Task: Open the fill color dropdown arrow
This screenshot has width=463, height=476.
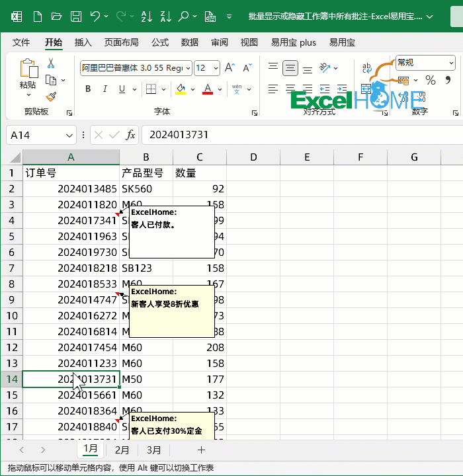Action: tap(192, 89)
